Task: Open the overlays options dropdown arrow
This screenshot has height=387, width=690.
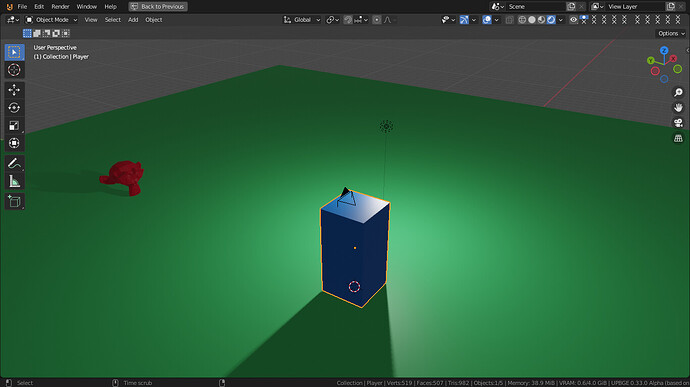Action: pyautogui.click(x=496, y=20)
